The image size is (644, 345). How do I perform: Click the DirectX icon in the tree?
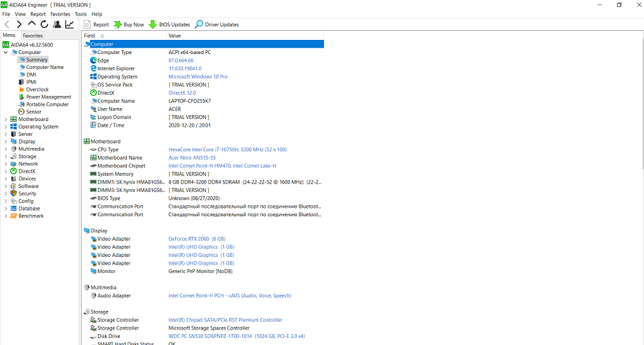tap(14, 171)
